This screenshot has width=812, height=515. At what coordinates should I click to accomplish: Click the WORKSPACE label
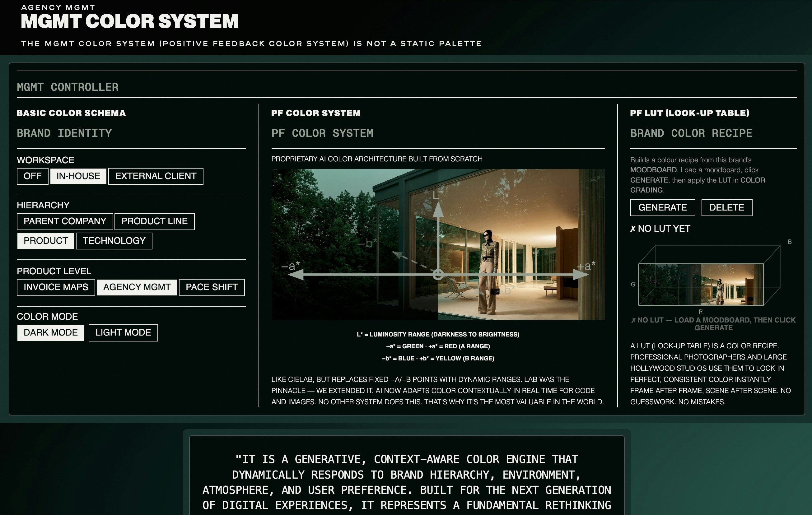pos(45,160)
